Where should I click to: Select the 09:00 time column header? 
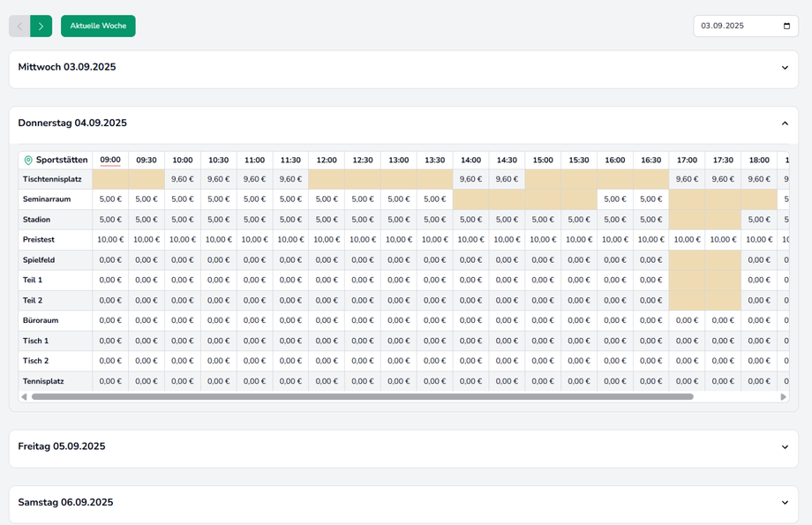tap(110, 161)
